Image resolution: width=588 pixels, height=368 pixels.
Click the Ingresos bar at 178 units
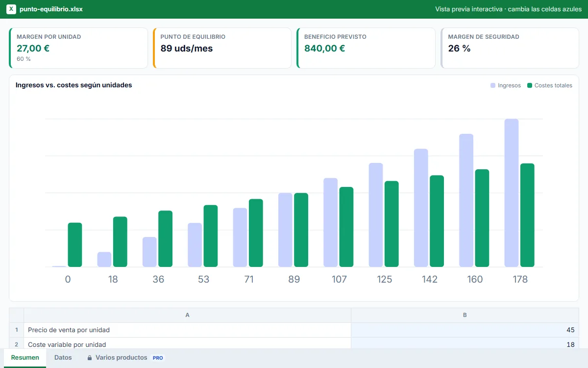tap(512, 193)
